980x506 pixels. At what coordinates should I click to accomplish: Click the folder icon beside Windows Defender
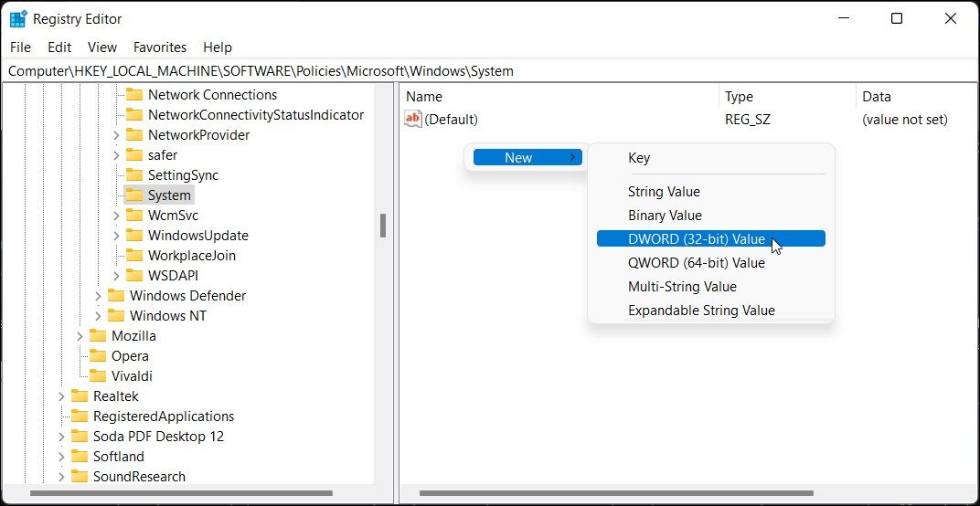tap(116, 296)
